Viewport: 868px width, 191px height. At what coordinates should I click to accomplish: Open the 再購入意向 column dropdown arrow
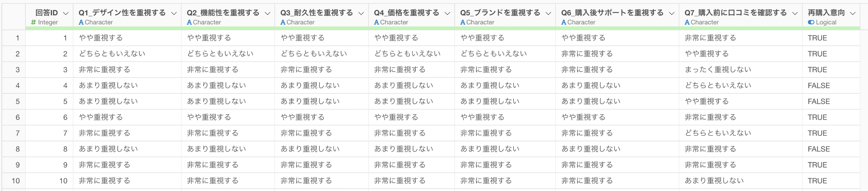pos(853,13)
